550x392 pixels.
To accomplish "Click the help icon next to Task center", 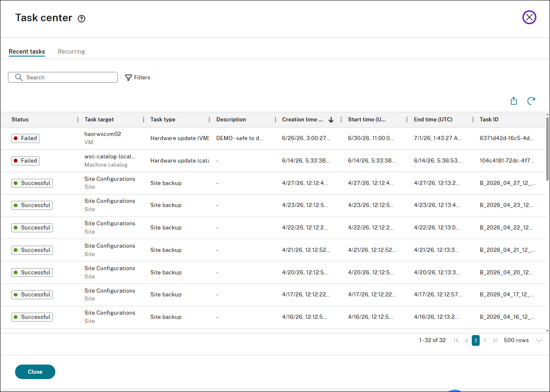I will pos(82,19).
